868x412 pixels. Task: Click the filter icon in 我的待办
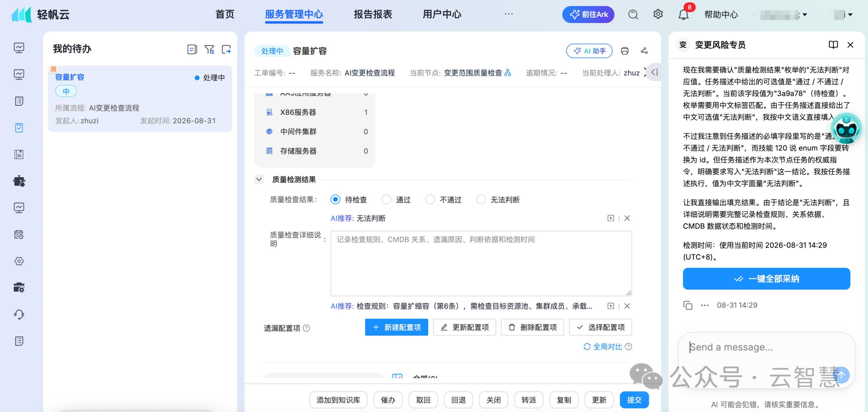(x=209, y=49)
